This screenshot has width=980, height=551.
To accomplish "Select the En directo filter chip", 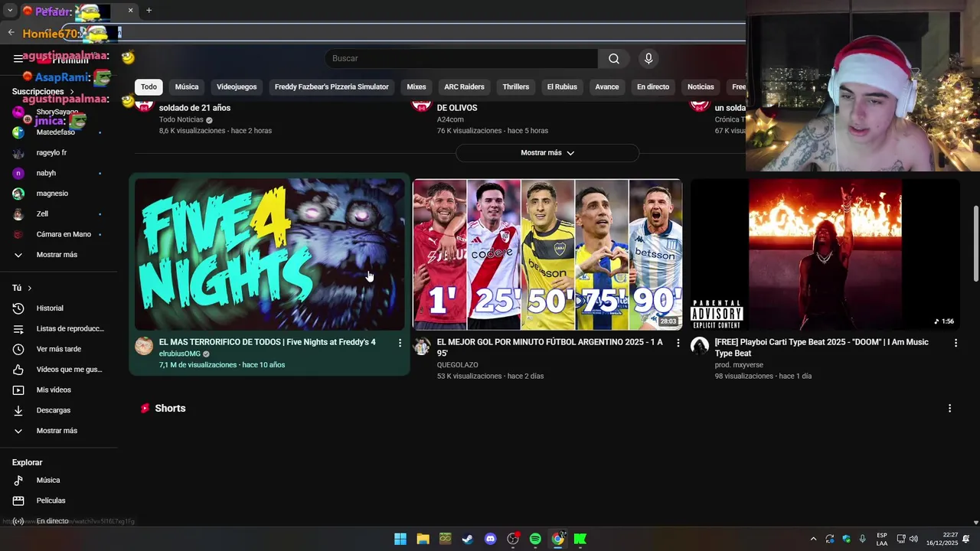I will pos(653,86).
